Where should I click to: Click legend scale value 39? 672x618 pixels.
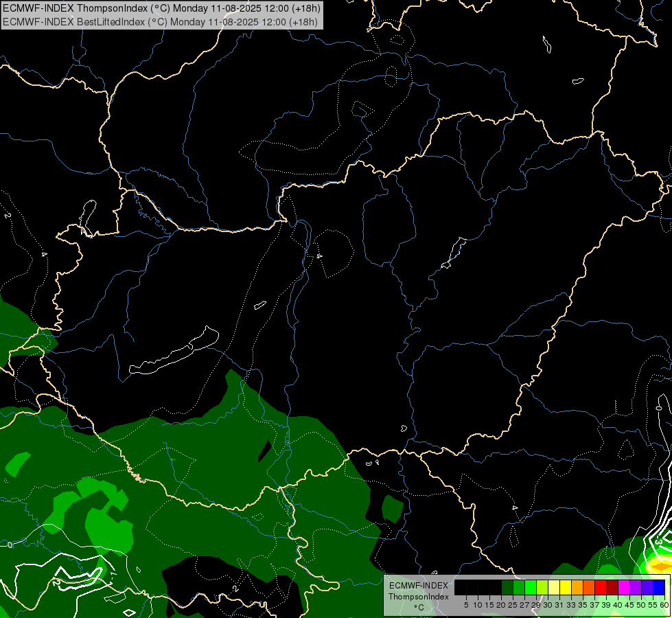coord(606,605)
